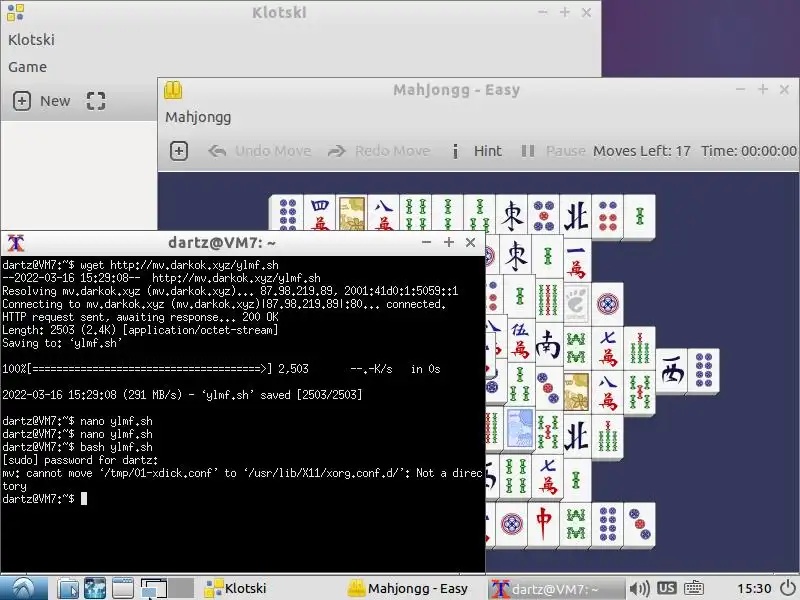The width and height of the screenshot is (800, 600).
Task: Switch to the second desktop in the pager
Action: (x=182, y=588)
